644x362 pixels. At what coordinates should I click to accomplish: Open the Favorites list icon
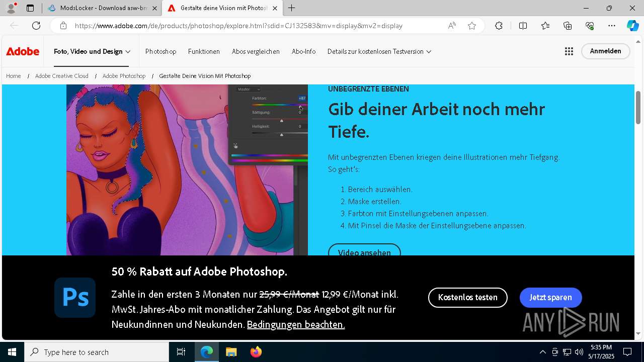(x=545, y=26)
